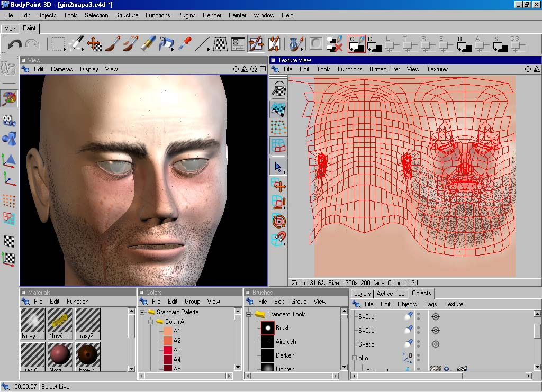Click the highlighted projection painting toolbar icon
Screen dimensions: 542x392
pos(256,44)
